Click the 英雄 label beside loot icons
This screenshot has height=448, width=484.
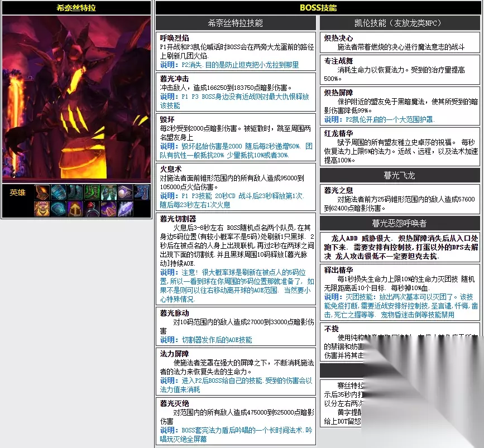[x=18, y=192]
